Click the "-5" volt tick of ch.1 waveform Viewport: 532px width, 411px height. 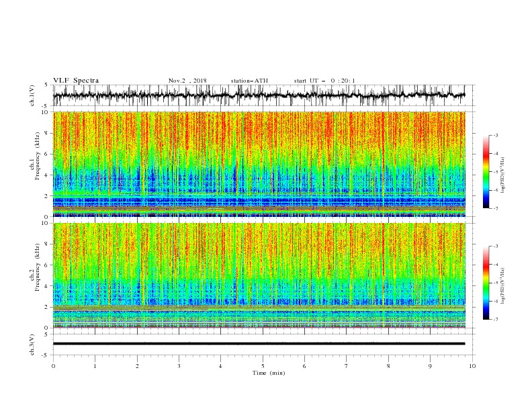pyautogui.click(x=45, y=106)
